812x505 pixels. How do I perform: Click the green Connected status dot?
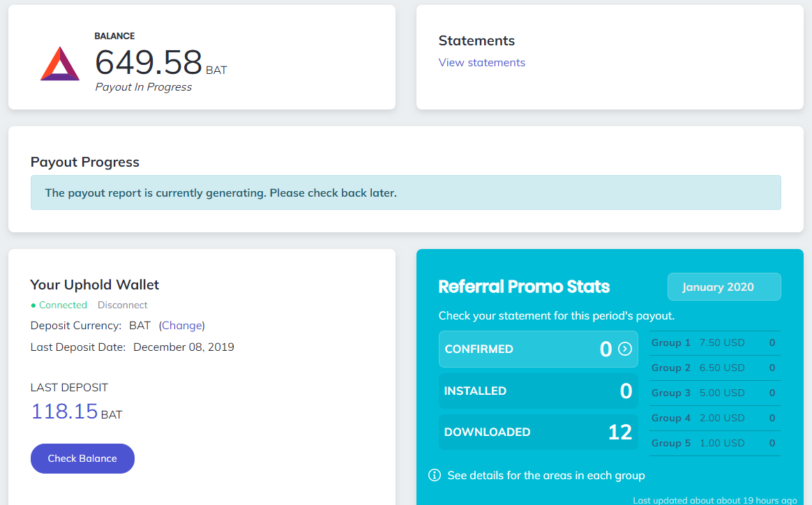pyautogui.click(x=33, y=306)
